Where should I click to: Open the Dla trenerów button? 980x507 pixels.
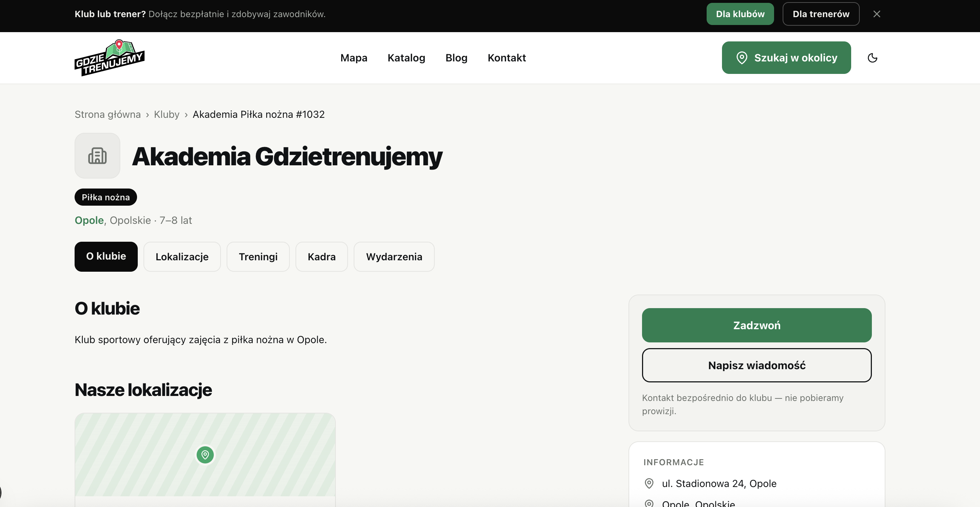pyautogui.click(x=820, y=14)
